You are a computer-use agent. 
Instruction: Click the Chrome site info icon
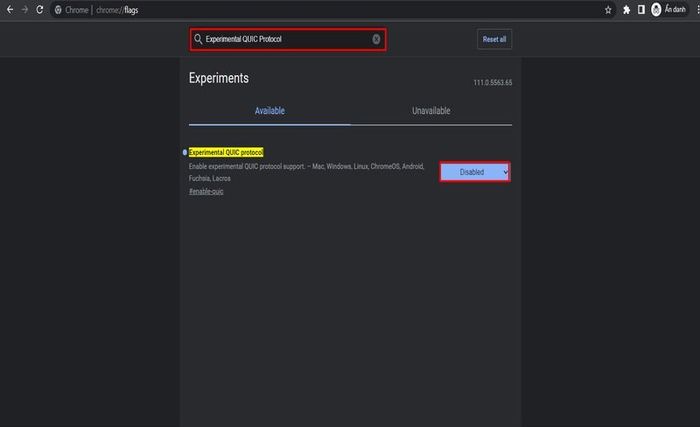(x=58, y=10)
